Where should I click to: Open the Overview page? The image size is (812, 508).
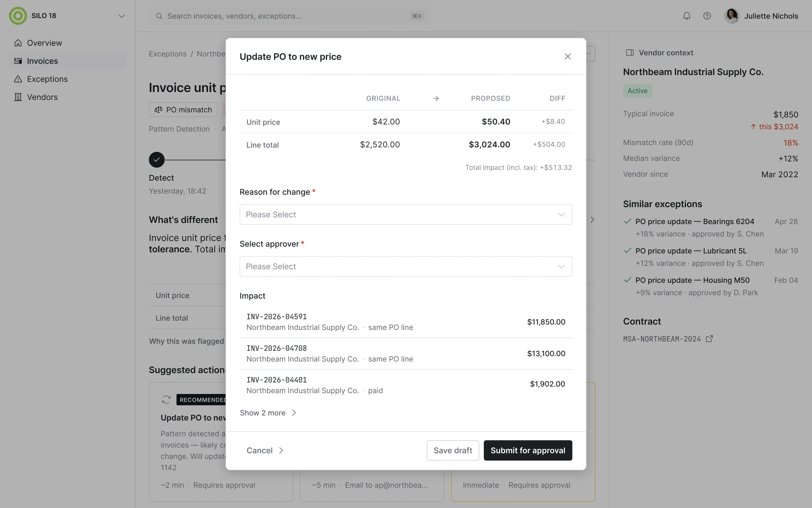click(68, 43)
